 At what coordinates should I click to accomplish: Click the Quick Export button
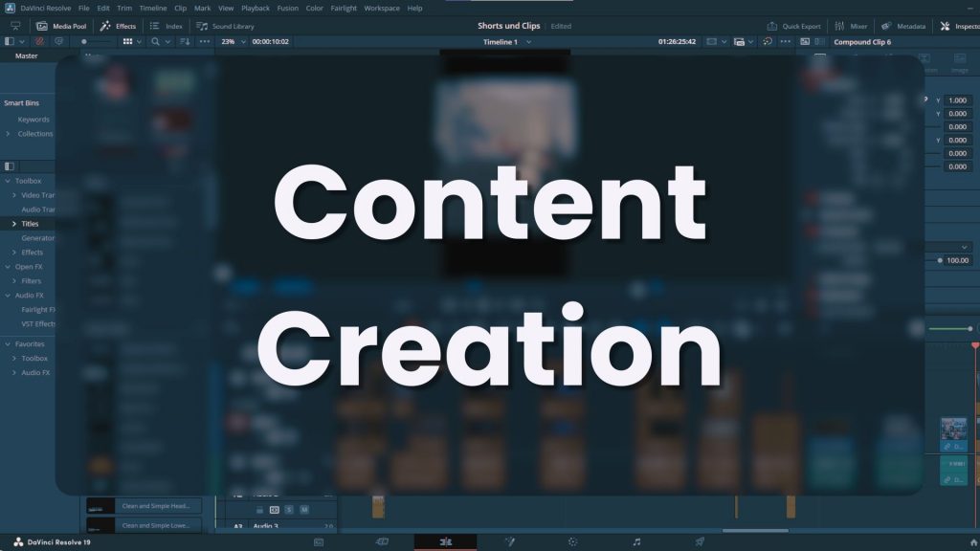(x=795, y=26)
